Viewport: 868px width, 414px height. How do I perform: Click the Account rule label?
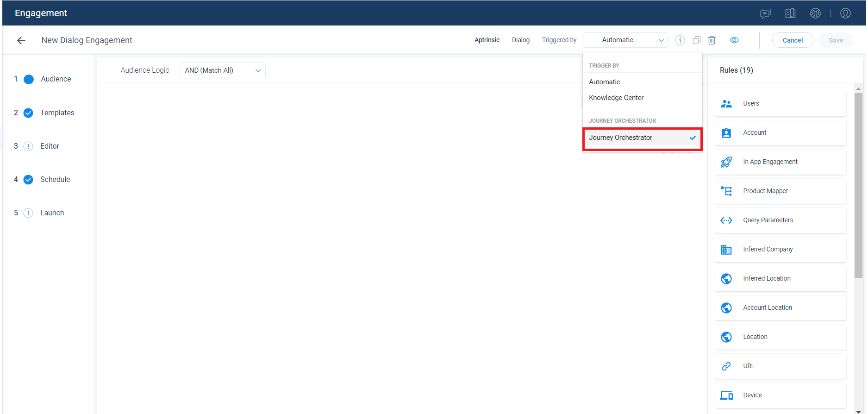click(755, 133)
